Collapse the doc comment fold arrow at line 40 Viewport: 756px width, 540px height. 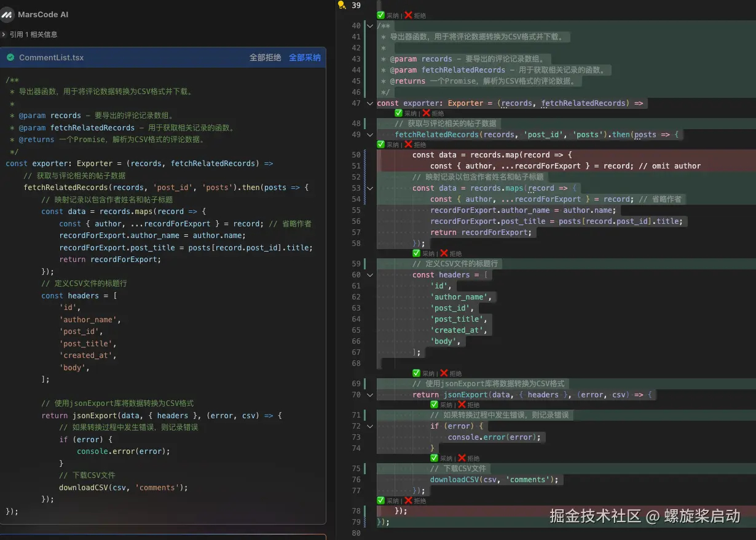[370, 26]
